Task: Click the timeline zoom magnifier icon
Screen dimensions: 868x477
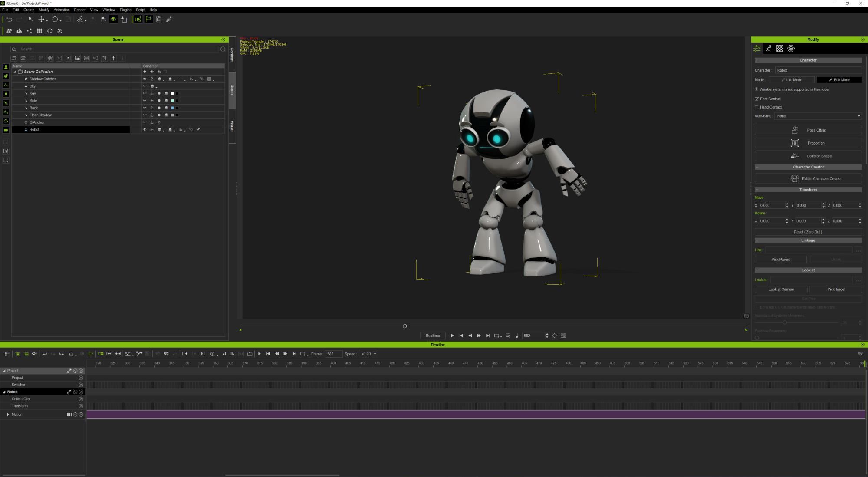Action: (213, 354)
